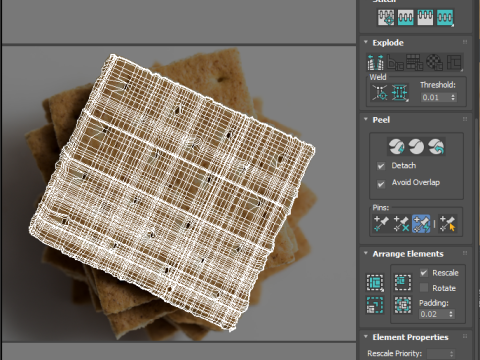Click the Break tool with spreading arrows

pos(375,62)
